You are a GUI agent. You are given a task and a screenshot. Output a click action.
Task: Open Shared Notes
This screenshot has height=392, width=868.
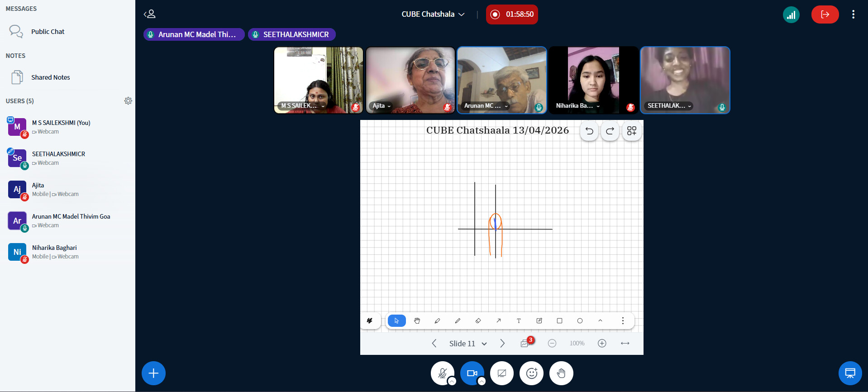pyautogui.click(x=50, y=77)
